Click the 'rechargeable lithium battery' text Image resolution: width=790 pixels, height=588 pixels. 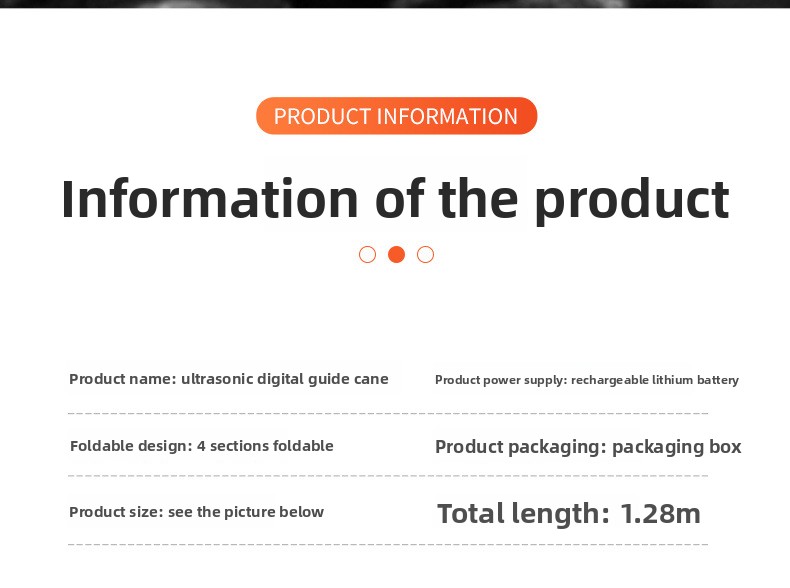[655, 380]
